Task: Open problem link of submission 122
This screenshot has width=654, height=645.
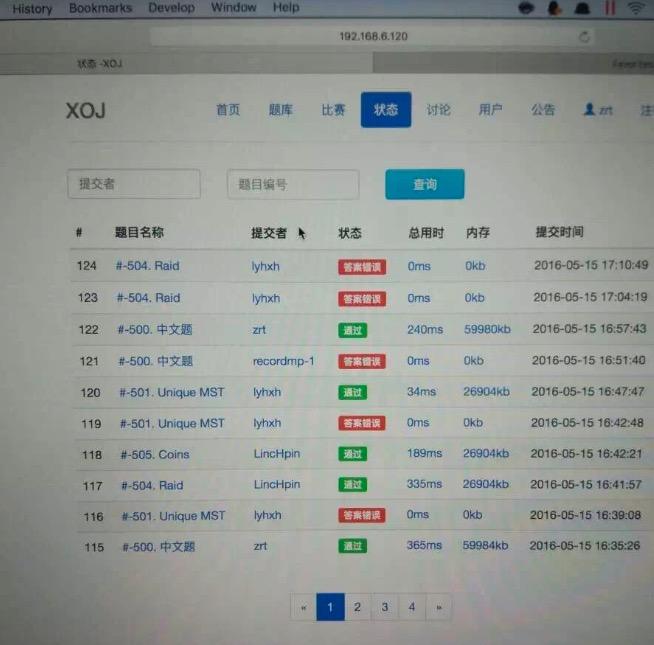Action: pos(155,329)
